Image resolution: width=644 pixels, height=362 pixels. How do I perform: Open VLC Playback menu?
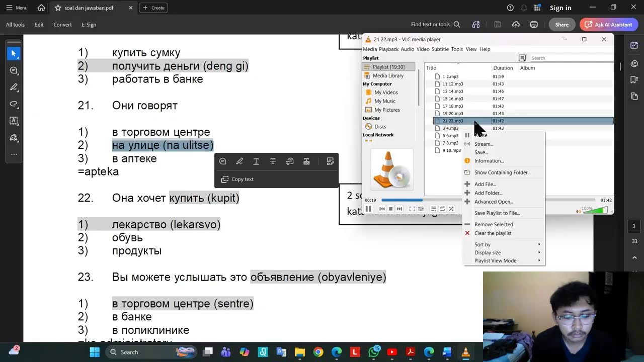click(389, 49)
